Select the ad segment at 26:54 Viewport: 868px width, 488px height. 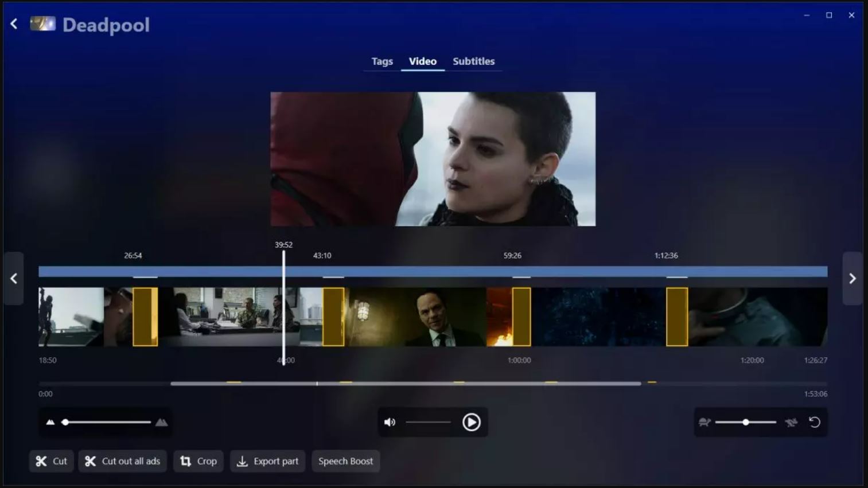click(x=145, y=317)
